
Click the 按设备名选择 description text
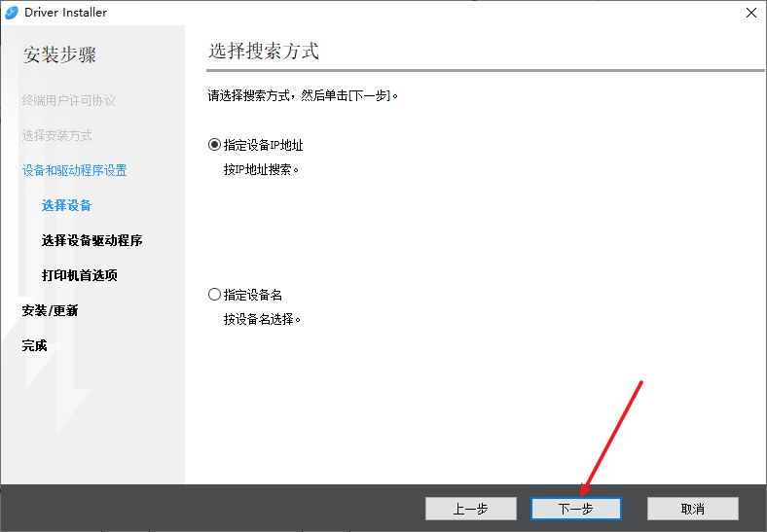262,319
